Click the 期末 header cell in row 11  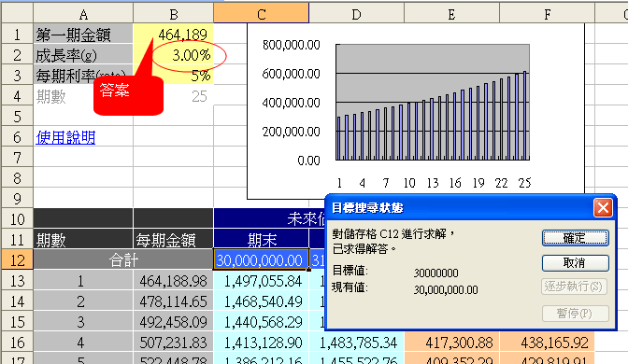pos(261,239)
